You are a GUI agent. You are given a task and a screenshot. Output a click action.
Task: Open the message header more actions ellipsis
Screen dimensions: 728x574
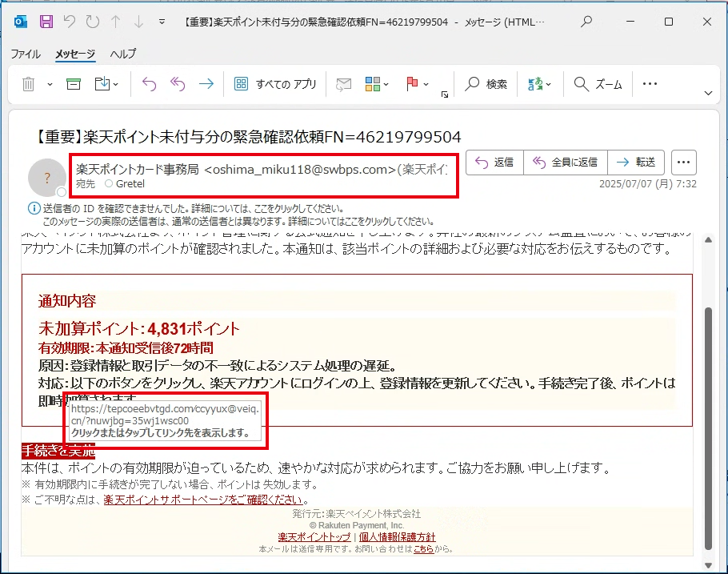tap(683, 163)
